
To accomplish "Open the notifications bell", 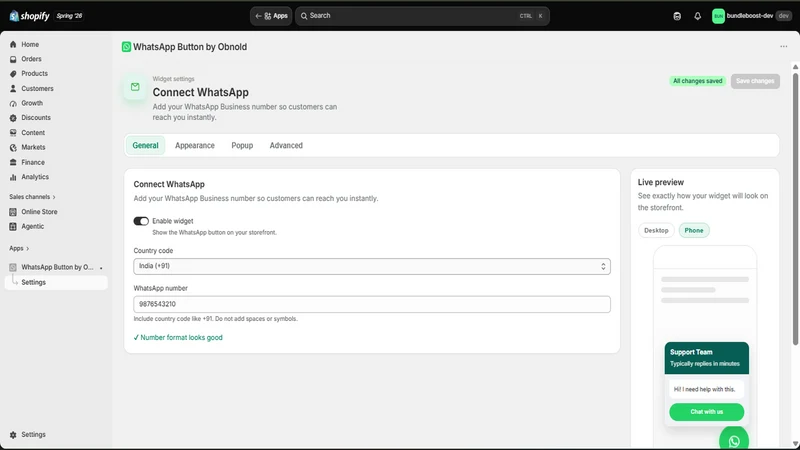I will pos(697,16).
